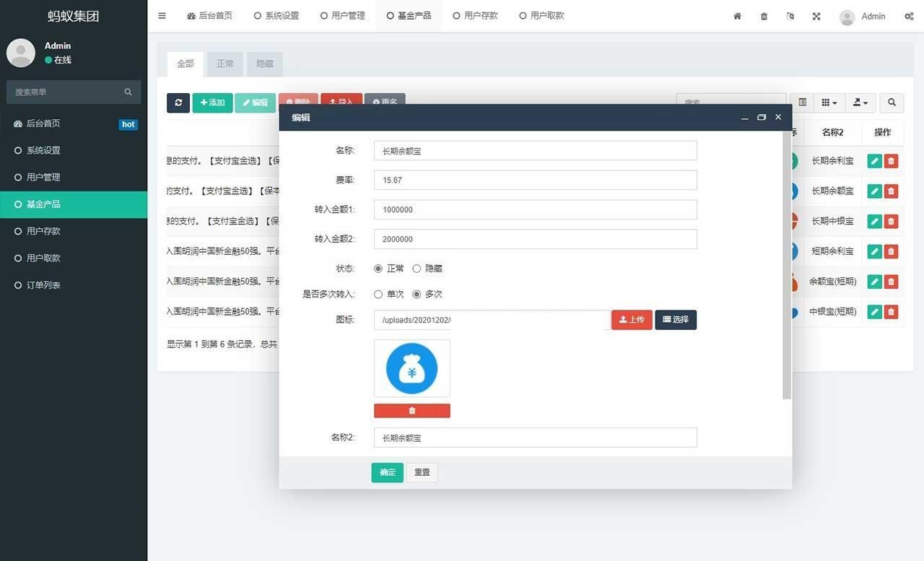
Task: Click the card-view toggle icon above the 名称2 column
Action: (801, 102)
